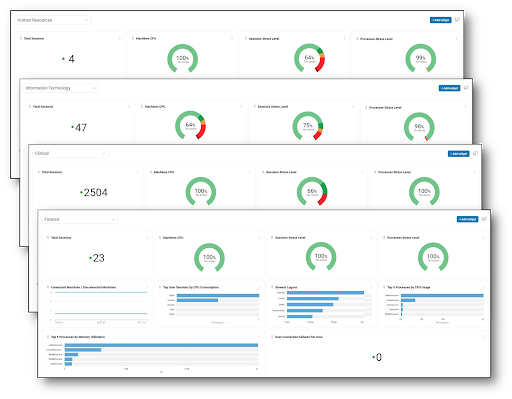Click Sessions Stress Level 100% gauge in Finance
The image size is (512, 399).
321,257
